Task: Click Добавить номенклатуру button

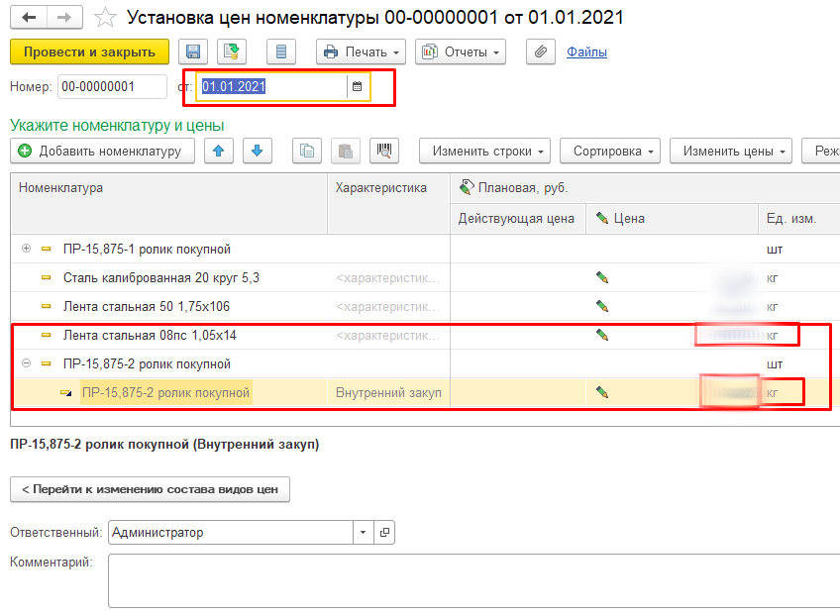Action: [x=102, y=152]
